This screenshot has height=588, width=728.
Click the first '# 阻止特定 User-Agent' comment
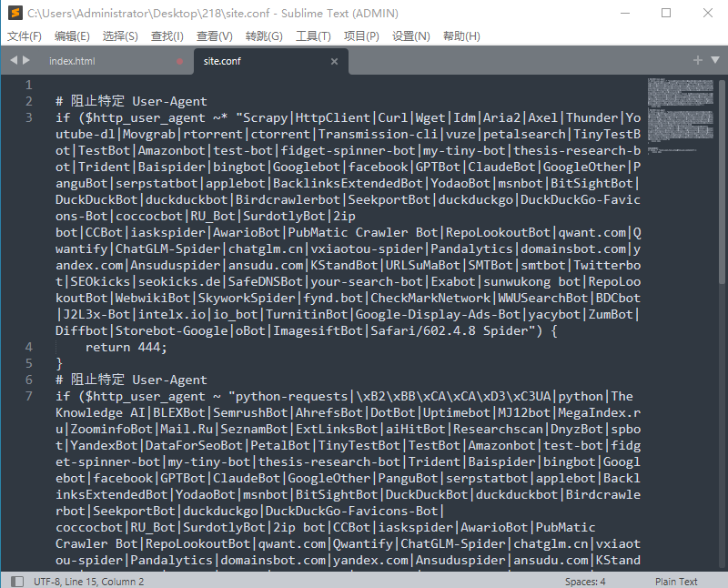(x=131, y=101)
